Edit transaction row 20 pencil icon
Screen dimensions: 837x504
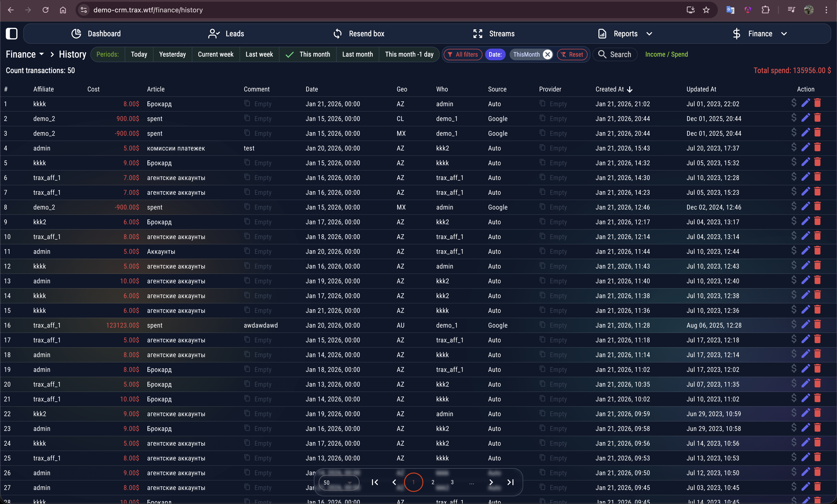[x=806, y=384]
